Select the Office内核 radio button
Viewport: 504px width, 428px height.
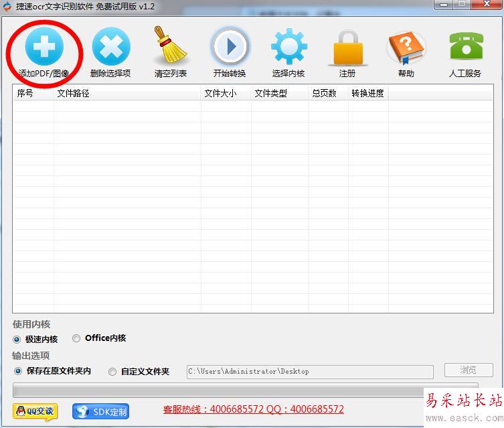coord(76,338)
